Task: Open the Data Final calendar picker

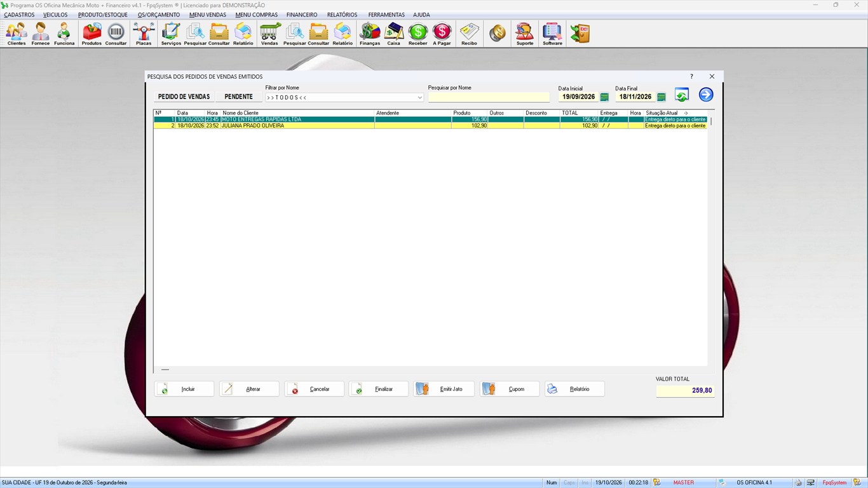Action: coord(661,97)
